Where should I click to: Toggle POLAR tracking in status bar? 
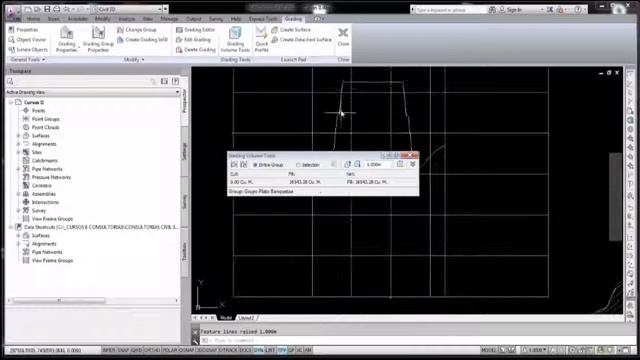point(170,350)
